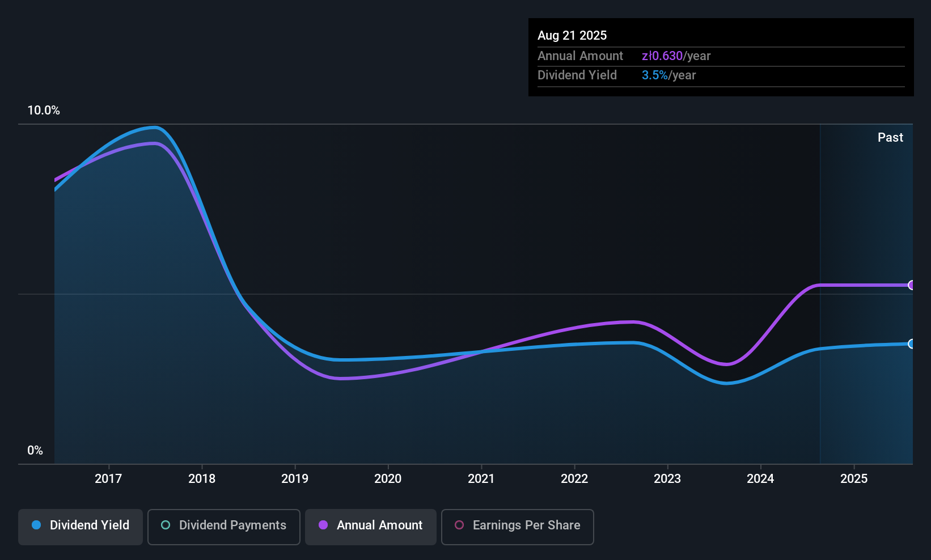Screen dimensions: 931x560
Task: Enable the Earnings Per Share series
Action: coord(517,527)
